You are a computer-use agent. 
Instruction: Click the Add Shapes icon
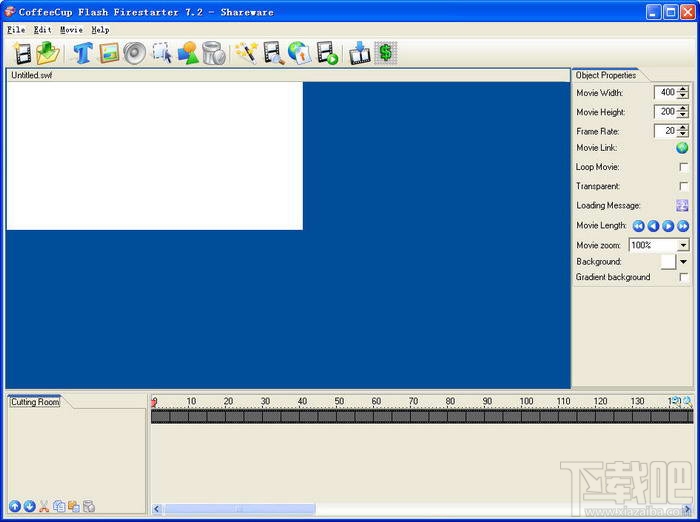[x=188, y=53]
